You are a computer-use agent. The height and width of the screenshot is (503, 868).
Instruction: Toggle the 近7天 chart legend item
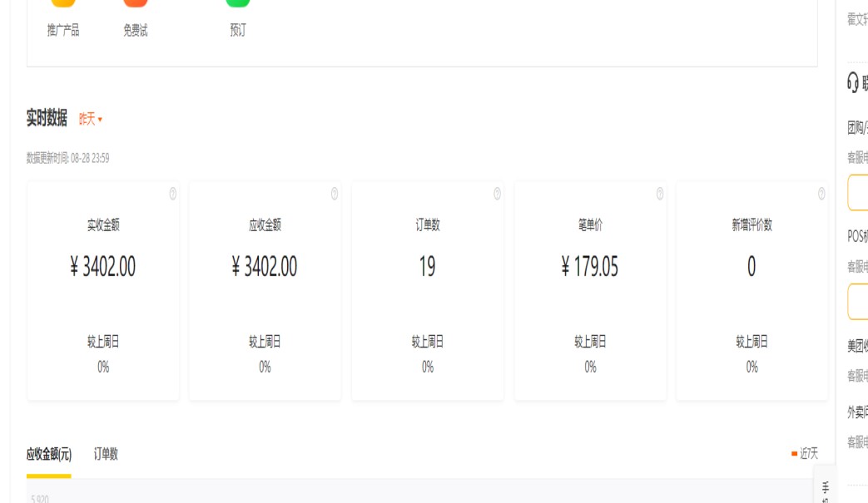pos(805,454)
